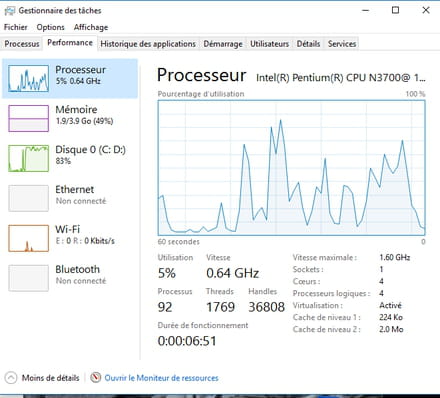440x398 pixels.
Task: Switch to the Processus tab
Action: pyautogui.click(x=22, y=44)
